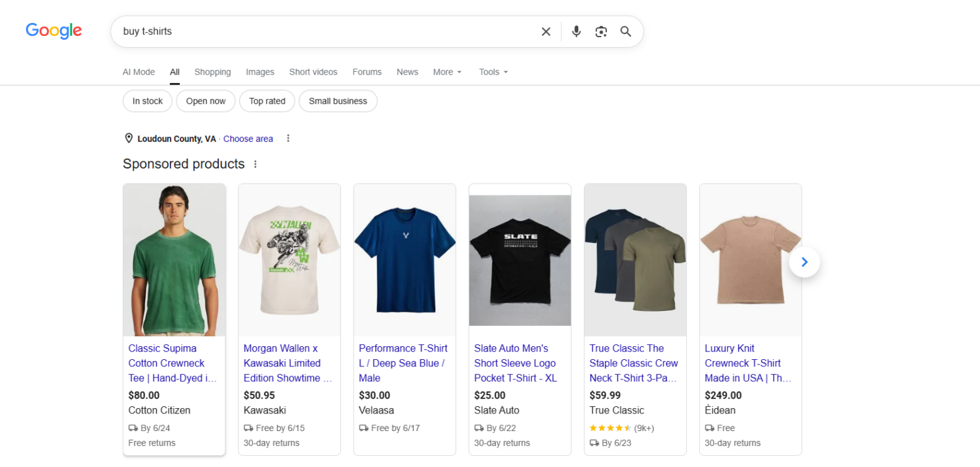Click Cotton Citizen seller name
Screen dimensions: 980x467
pyautogui.click(x=159, y=410)
